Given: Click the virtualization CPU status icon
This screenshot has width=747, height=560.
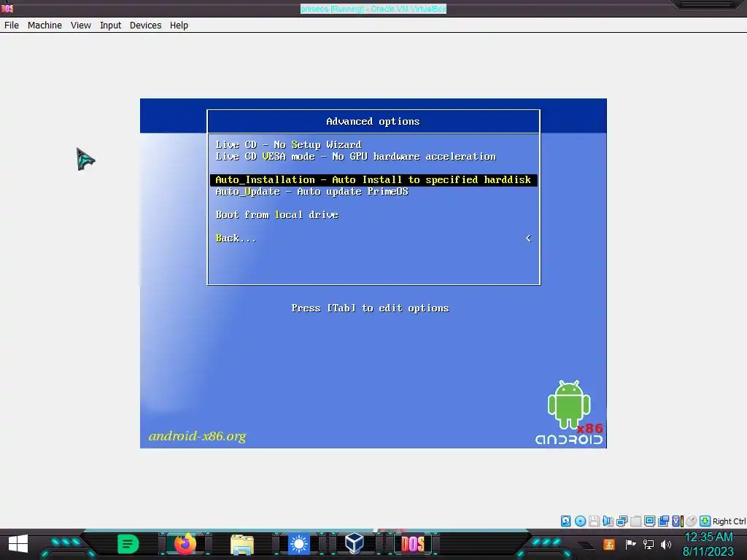Looking at the screenshot, I should click(678, 521).
